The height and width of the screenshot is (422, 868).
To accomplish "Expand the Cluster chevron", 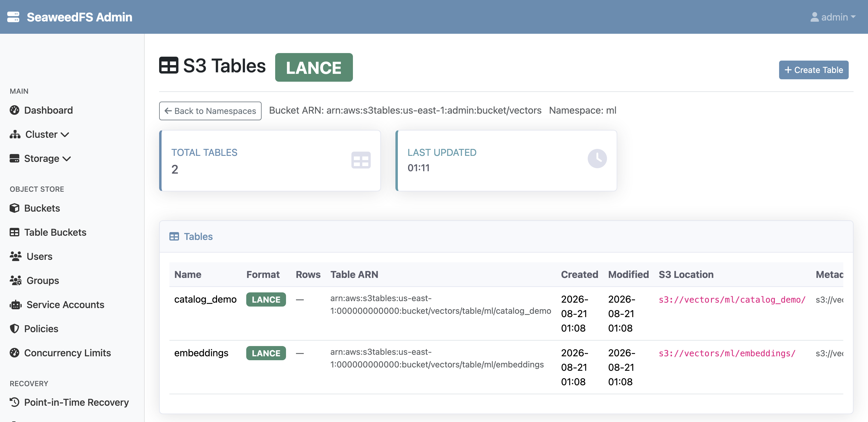I will [65, 135].
